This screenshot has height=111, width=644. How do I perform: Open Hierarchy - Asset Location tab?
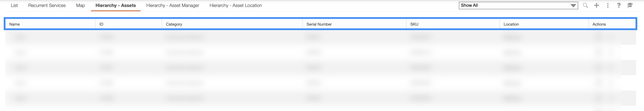[x=236, y=6]
